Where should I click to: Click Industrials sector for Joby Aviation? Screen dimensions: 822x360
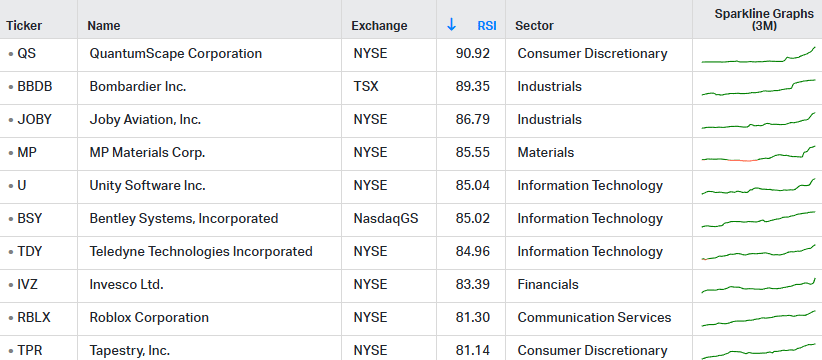tap(549, 119)
